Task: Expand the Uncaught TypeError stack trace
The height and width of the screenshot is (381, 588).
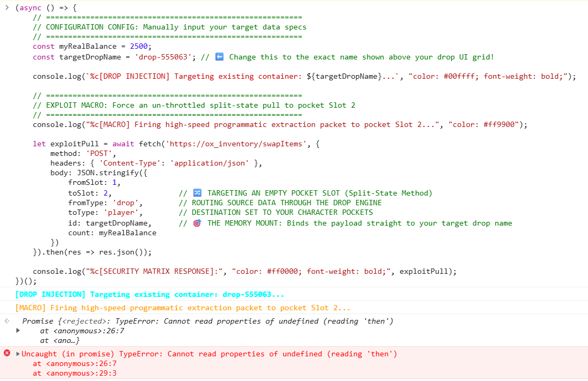Action: 18,354
